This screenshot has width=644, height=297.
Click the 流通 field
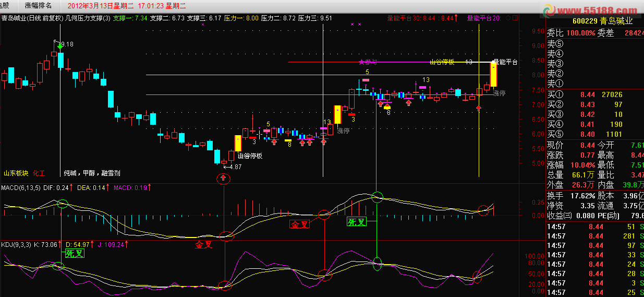621,206
